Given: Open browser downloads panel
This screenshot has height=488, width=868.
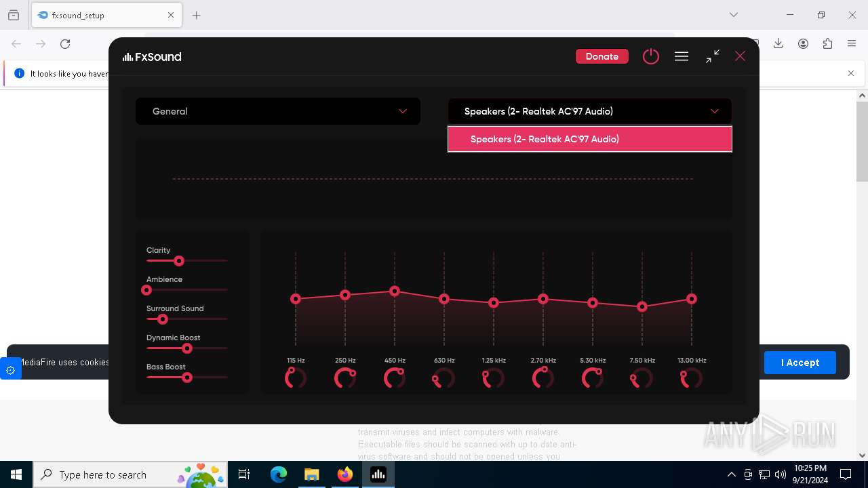Looking at the screenshot, I should coord(778,43).
